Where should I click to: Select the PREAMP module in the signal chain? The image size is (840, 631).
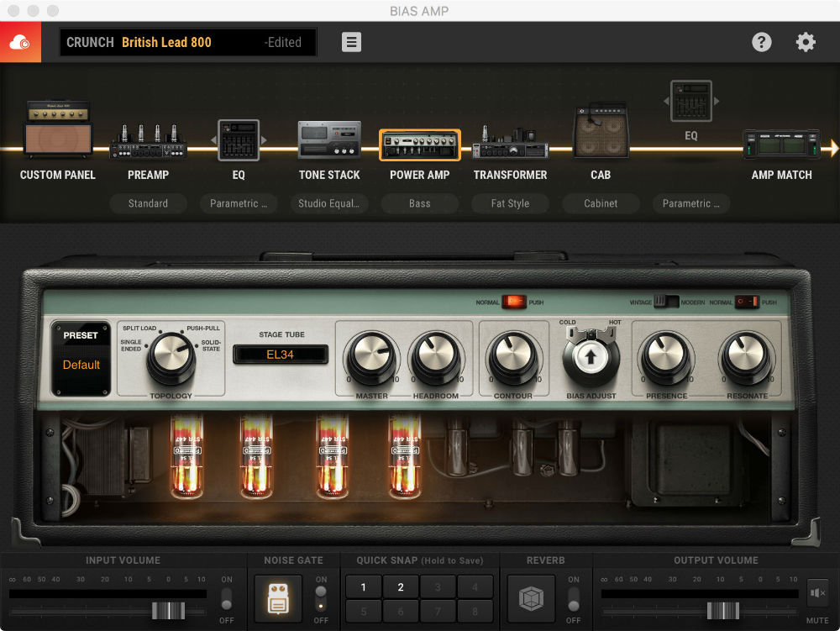click(148, 143)
